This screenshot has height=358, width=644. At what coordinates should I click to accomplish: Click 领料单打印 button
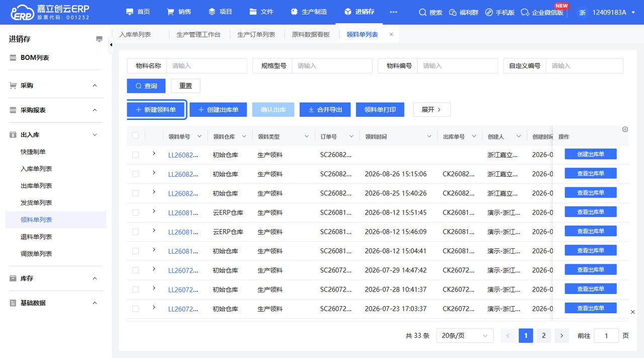coord(380,110)
